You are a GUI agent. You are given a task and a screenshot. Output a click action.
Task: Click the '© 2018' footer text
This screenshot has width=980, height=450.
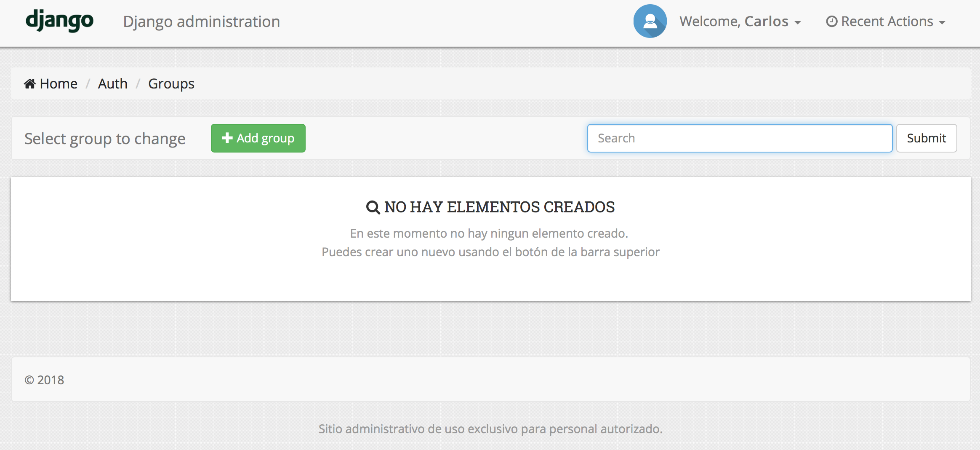pos(44,380)
